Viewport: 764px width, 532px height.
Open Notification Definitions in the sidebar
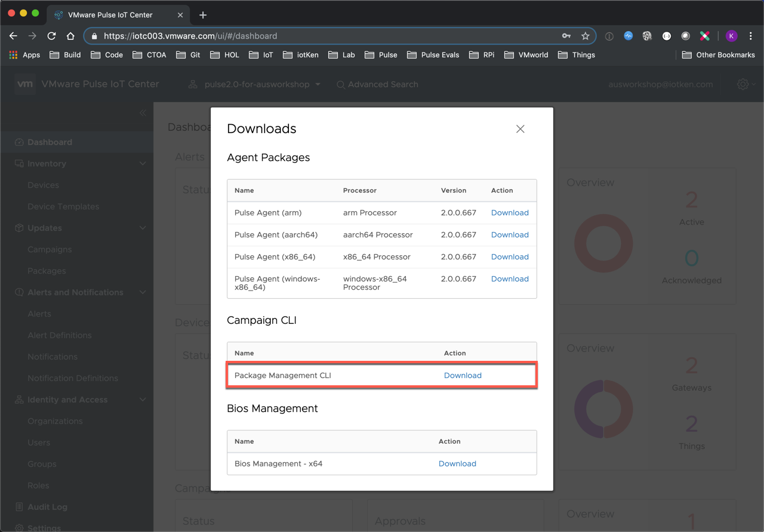pyautogui.click(x=73, y=378)
